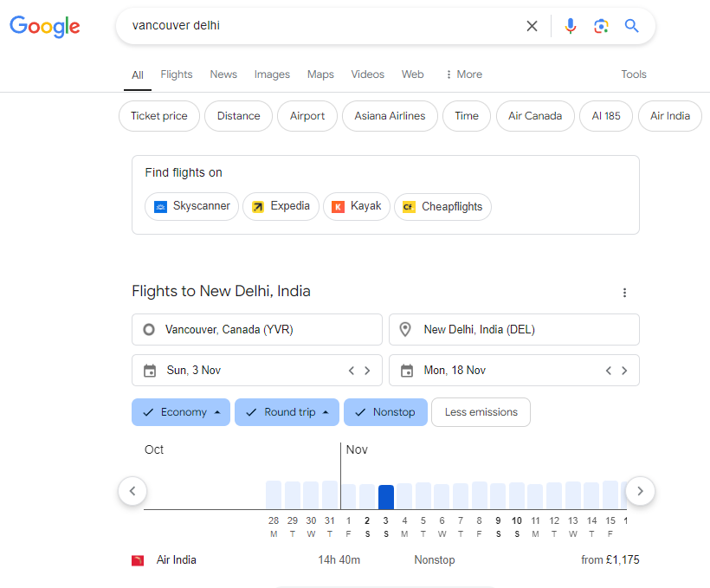Select the Air Canada chip

coord(535,116)
